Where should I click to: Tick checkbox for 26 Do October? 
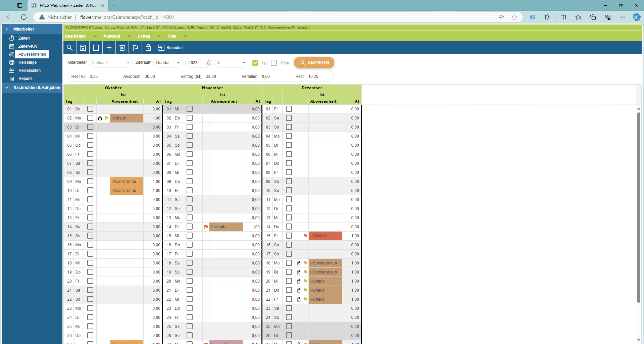click(90, 336)
